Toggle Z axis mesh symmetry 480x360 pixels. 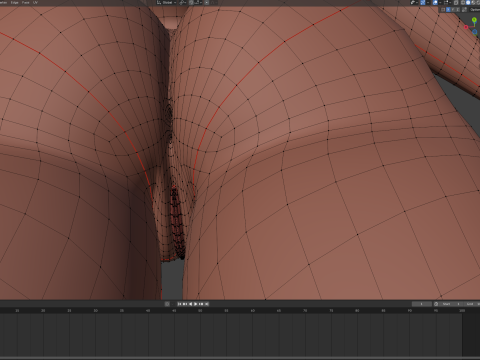pos(458,10)
